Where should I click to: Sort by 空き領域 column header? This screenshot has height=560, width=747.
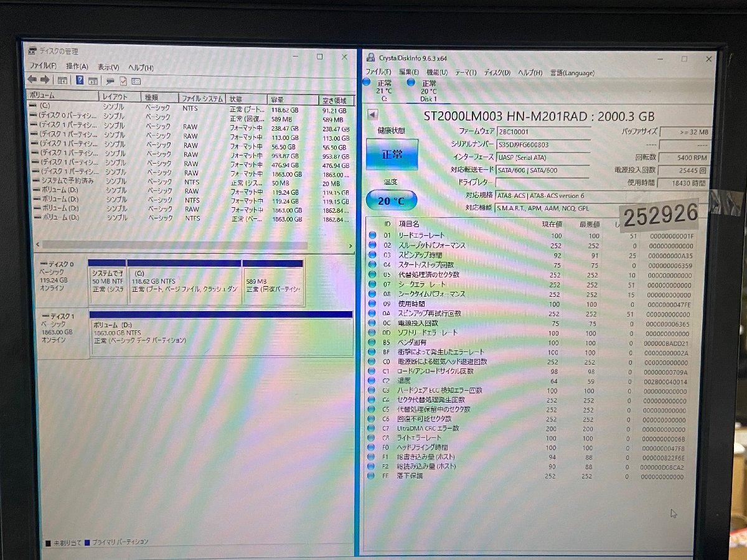click(336, 100)
